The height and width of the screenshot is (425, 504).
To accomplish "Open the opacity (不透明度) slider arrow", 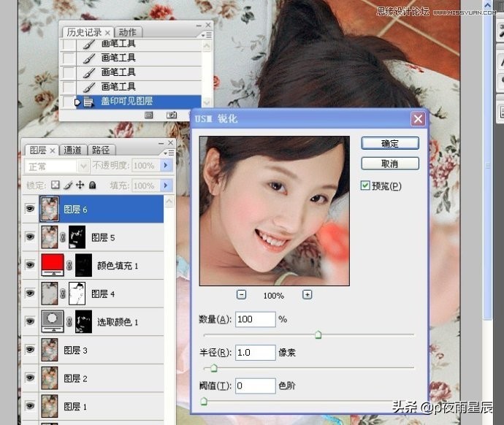I will click(x=166, y=166).
